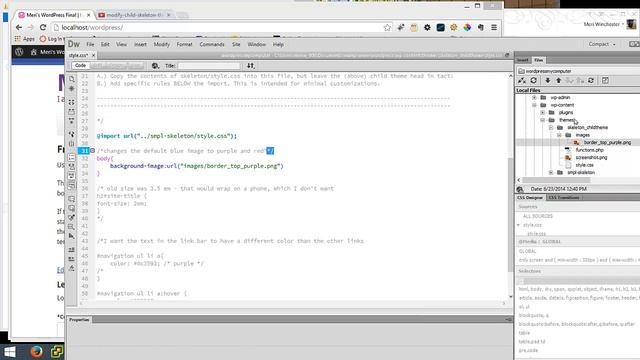This screenshot has width=640, height=360.
Task: Toggle the line numbers icon
Action: 71,157
